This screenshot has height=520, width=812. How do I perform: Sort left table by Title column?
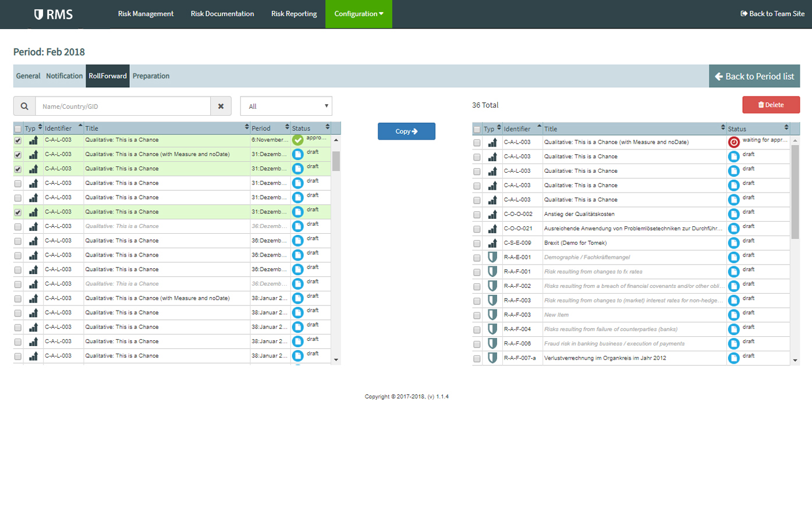click(x=167, y=128)
